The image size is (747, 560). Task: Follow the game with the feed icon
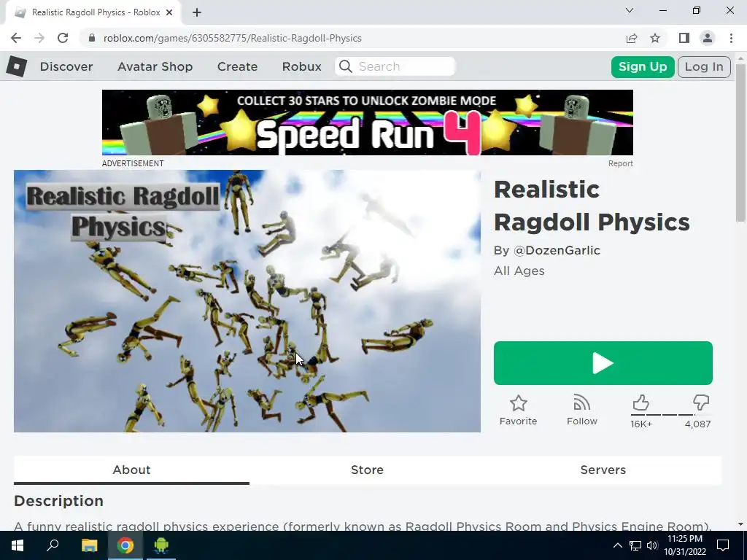click(581, 403)
